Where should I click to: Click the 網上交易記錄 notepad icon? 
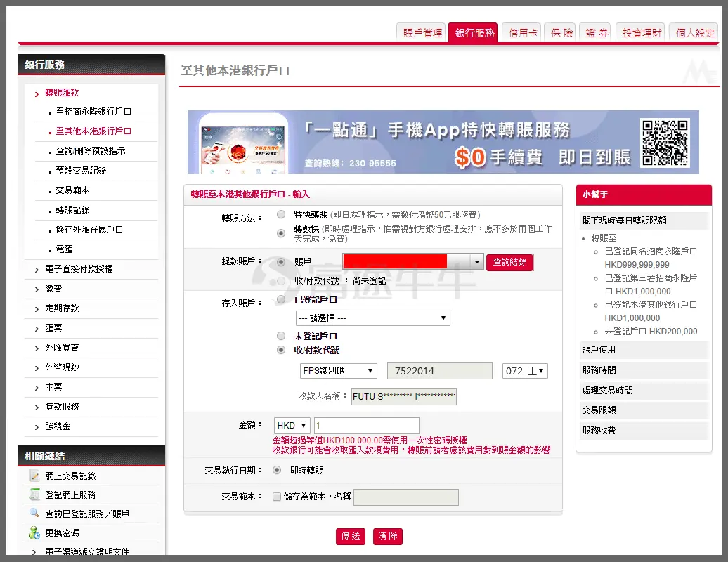[x=34, y=476]
